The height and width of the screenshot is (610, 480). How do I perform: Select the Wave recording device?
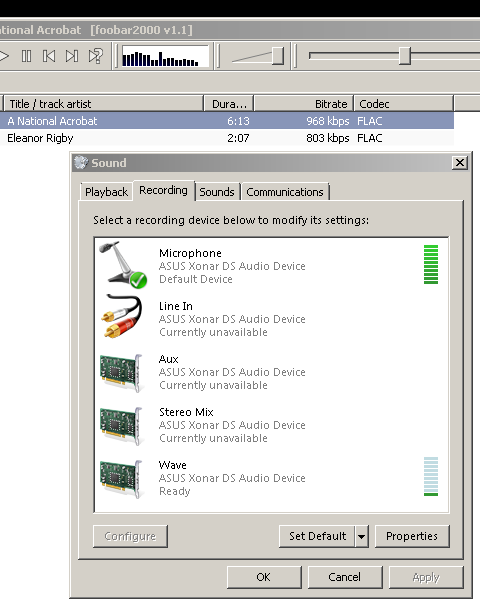tap(271, 477)
